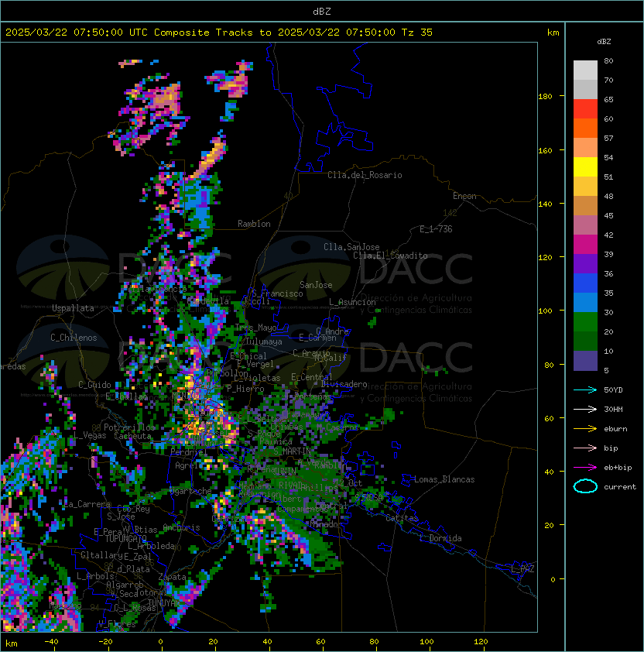
Task: Click the '160' y-axis tick label
Action: pyautogui.click(x=545, y=150)
